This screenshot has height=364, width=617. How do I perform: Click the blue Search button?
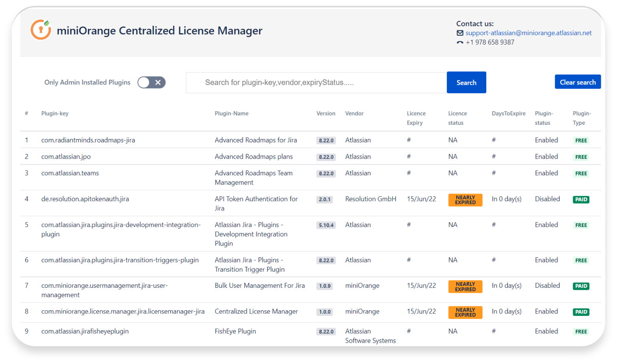(466, 83)
